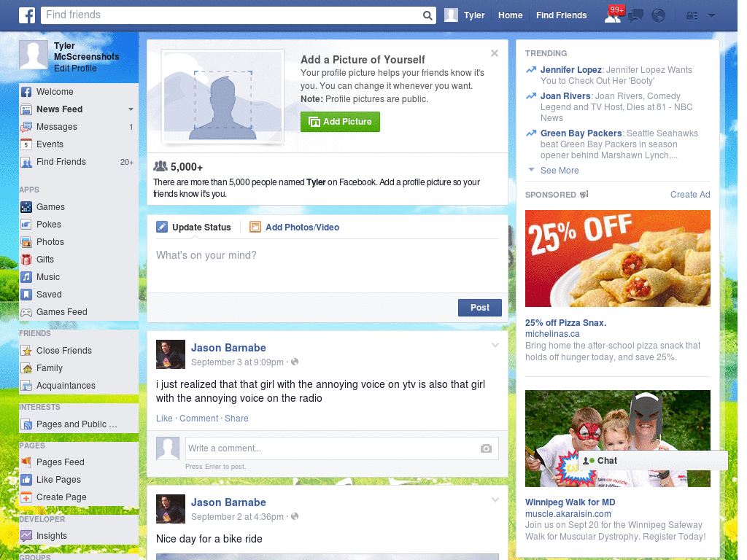Click the Games Feed controller icon

(x=26, y=312)
